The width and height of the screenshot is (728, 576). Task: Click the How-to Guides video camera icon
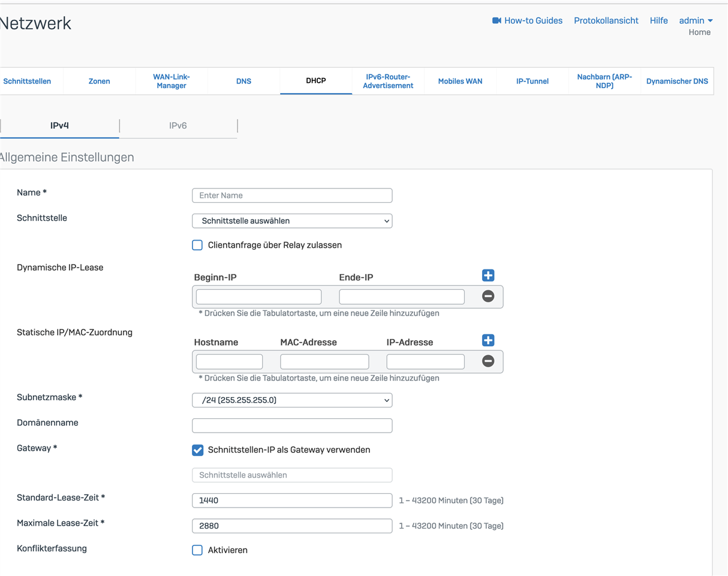497,21
